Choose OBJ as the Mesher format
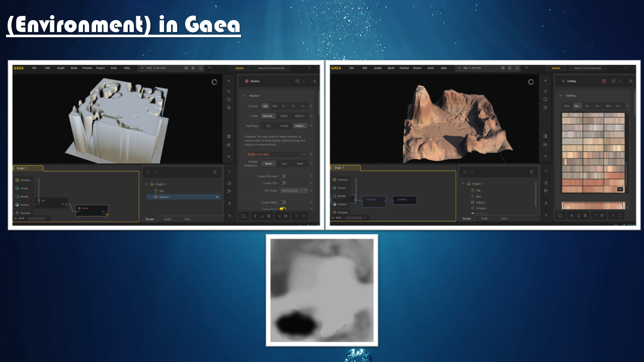644x362 pixels. (265, 106)
